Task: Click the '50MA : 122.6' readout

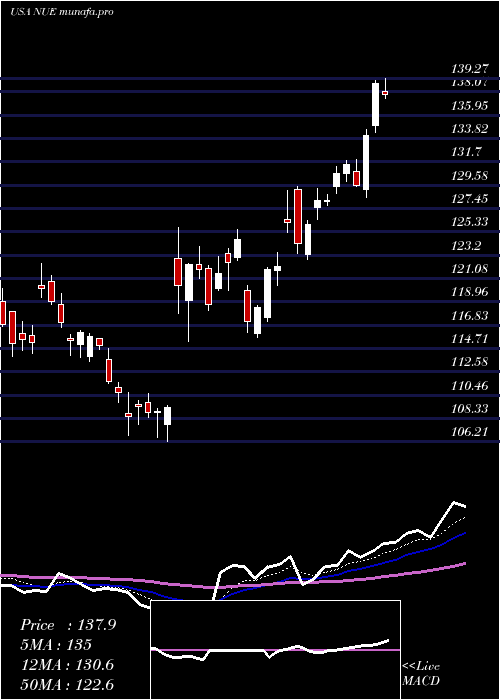Action: (x=67, y=684)
